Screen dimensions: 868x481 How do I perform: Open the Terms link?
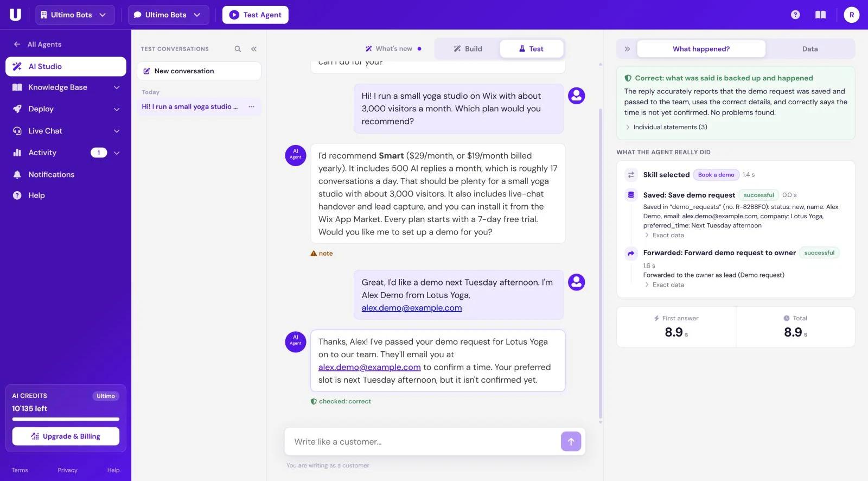click(20, 470)
